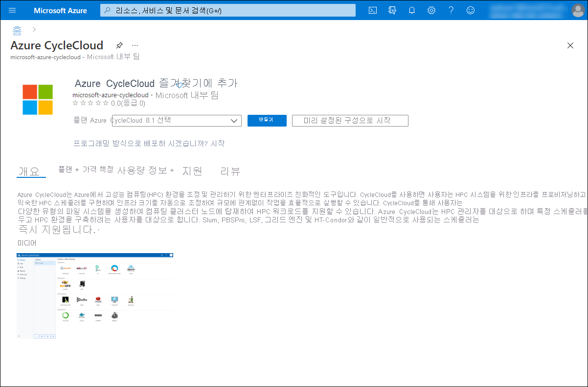Screen dimensions: 588x387
Task: Click the Azure resource search field
Action: click(x=227, y=10)
